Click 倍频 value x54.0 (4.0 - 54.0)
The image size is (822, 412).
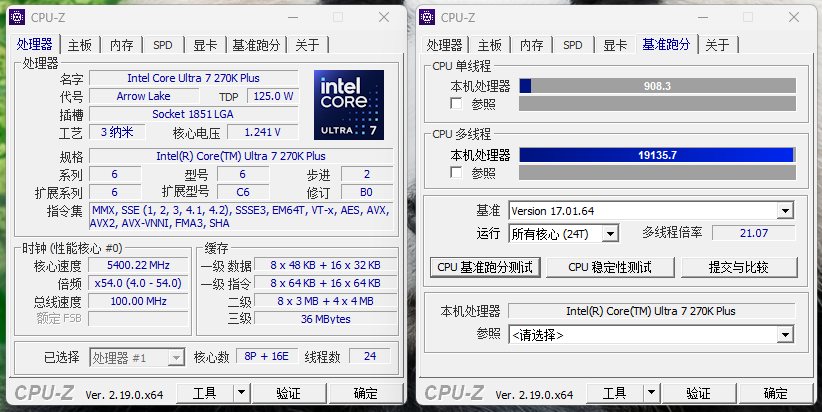coord(138,283)
